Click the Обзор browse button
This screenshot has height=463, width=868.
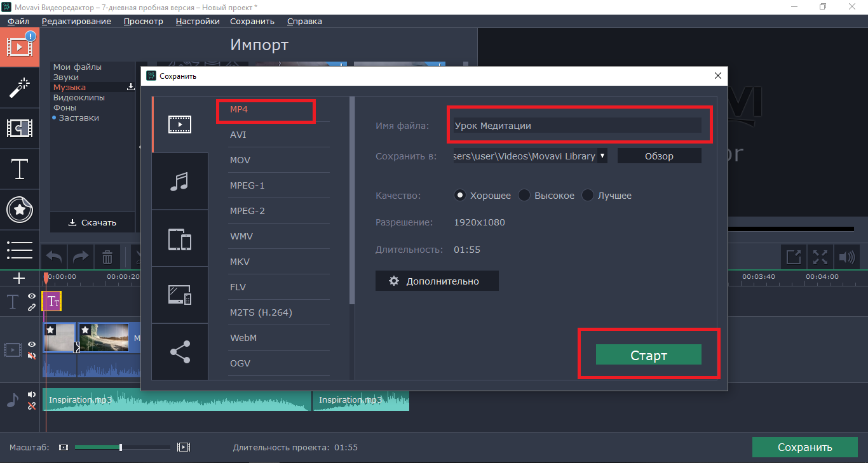(659, 156)
